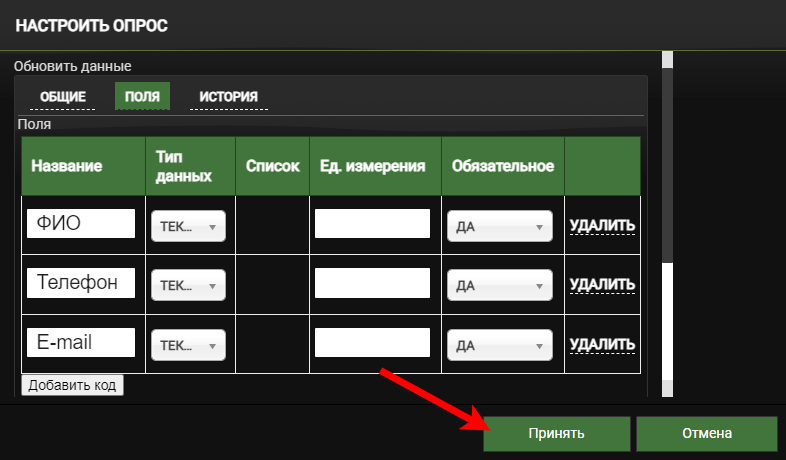Screen dimensions: 786x460
Task: Expand Обязательное dropdown in ФИО row
Action: tap(500, 226)
